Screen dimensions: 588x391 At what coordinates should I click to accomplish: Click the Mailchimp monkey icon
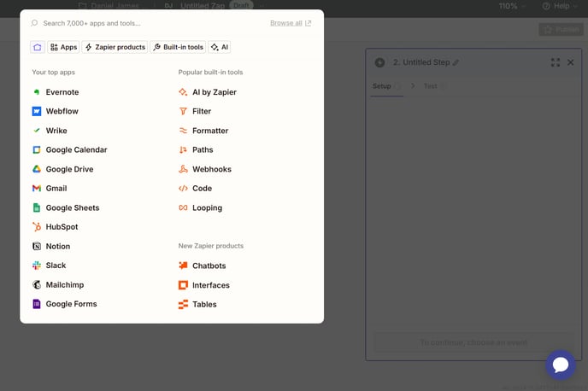click(37, 285)
